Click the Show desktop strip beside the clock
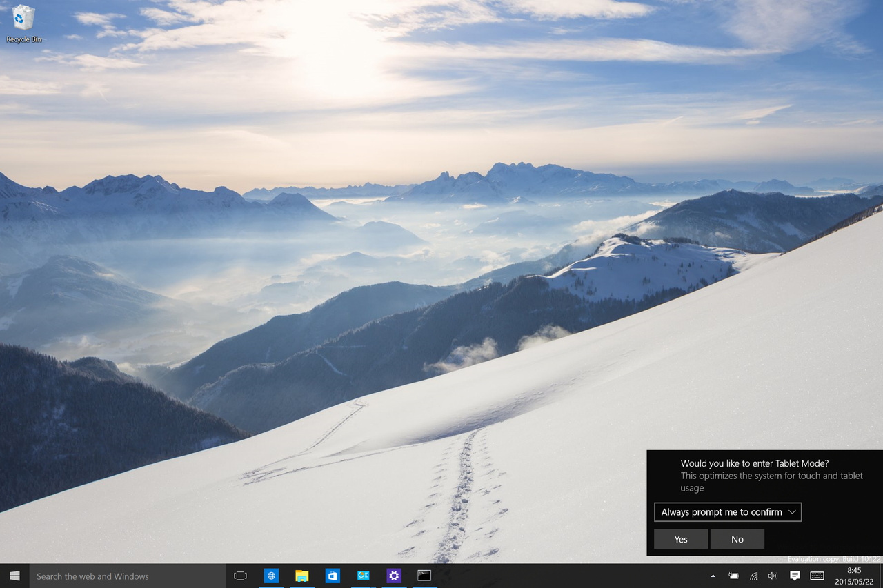This screenshot has height=588, width=883. point(880,576)
